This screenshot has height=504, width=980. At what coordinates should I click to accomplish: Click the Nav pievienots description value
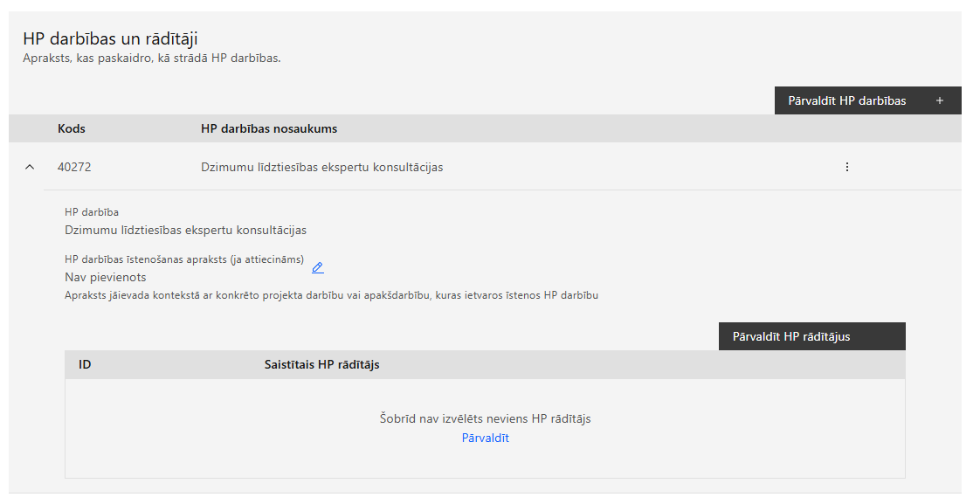coord(106,277)
